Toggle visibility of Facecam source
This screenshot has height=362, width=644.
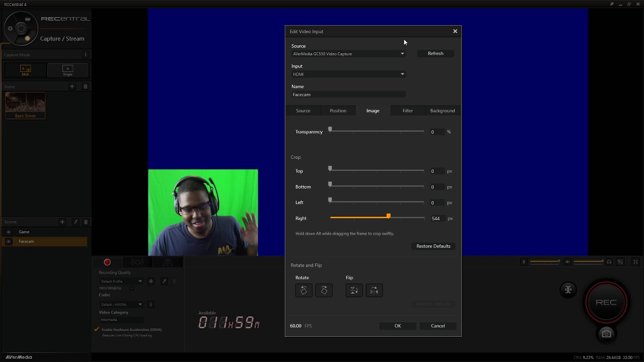tap(9, 241)
